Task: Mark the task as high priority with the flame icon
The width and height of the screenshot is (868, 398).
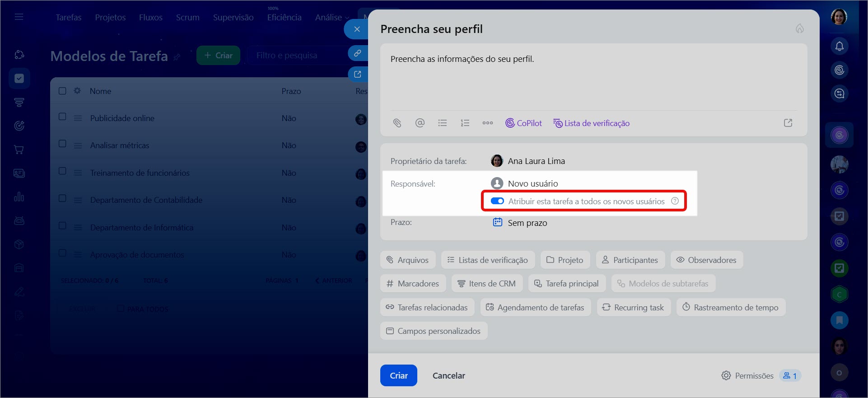Action: tap(799, 29)
